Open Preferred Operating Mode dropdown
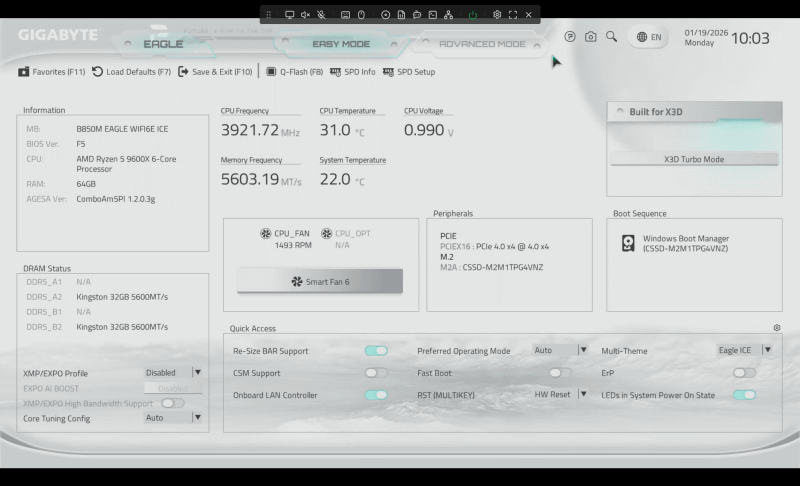Screen dimensions: 800x486 coord(560,350)
